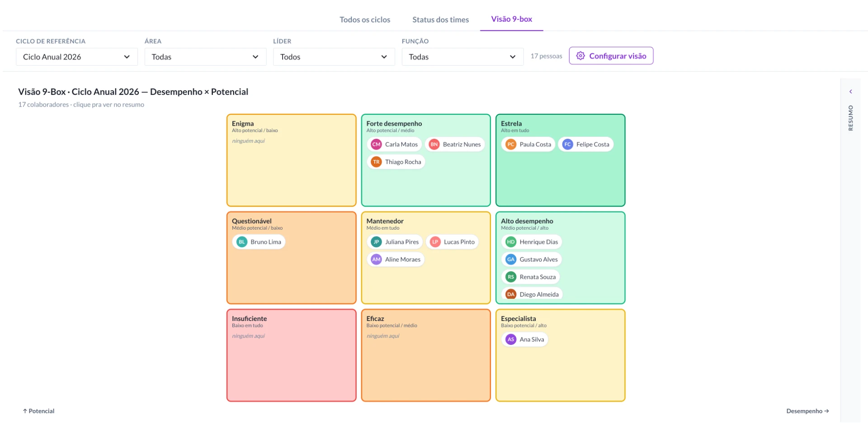Click the RS avatar icon
Image resolution: width=868 pixels, height=434 pixels.
tap(511, 277)
